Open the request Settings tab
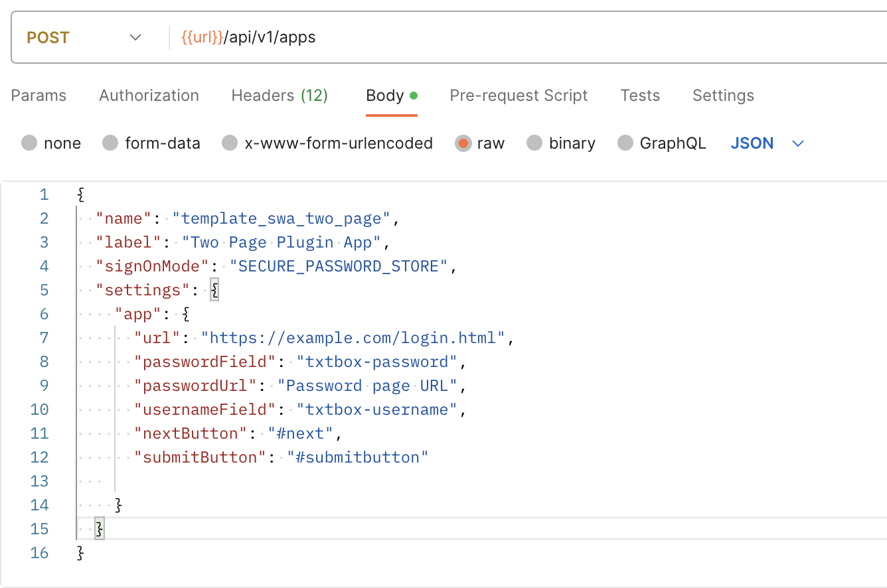Image resolution: width=887 pixels, height=588 pixels. pyautogui.click(x=723, y=96)
